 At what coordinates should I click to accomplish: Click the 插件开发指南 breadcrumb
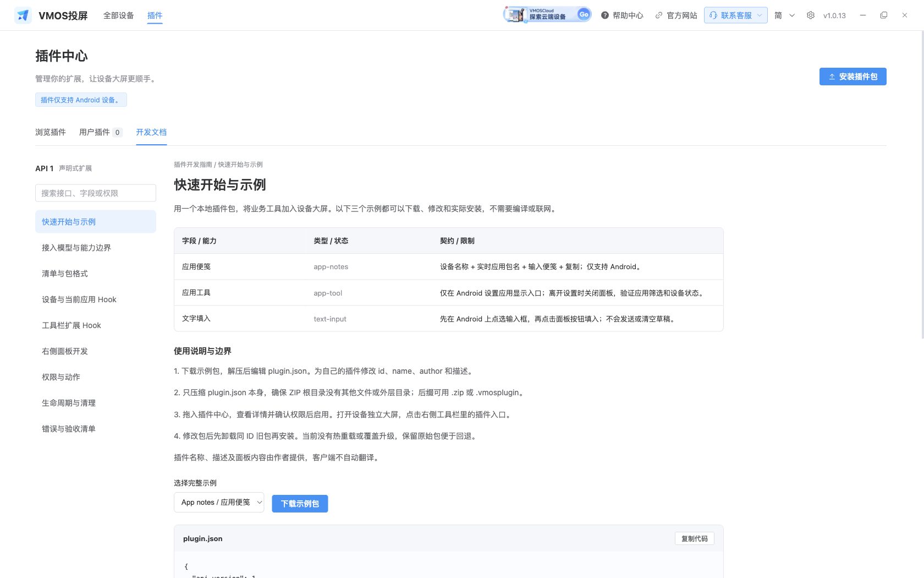(x=193, y=165)
